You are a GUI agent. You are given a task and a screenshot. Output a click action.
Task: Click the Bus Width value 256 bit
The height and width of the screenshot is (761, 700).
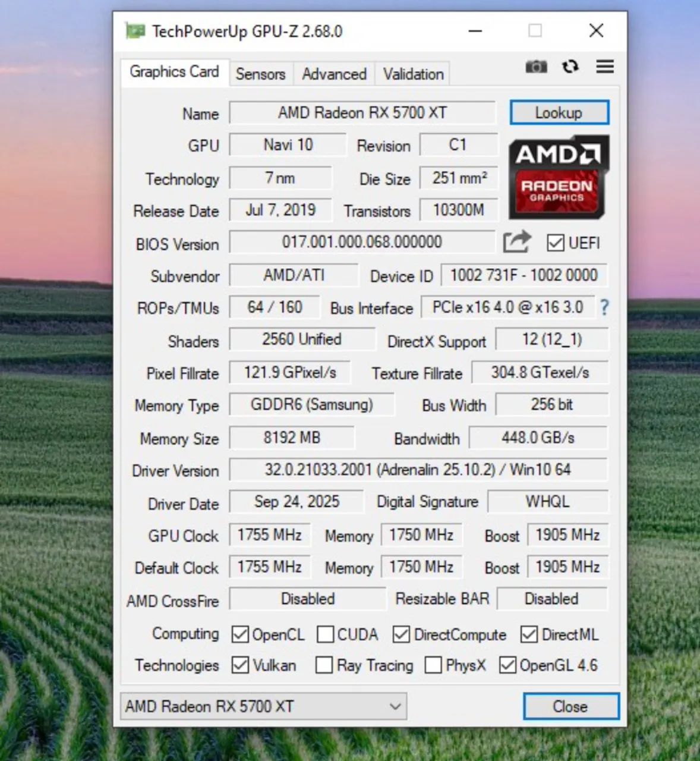tap(552, 405)
